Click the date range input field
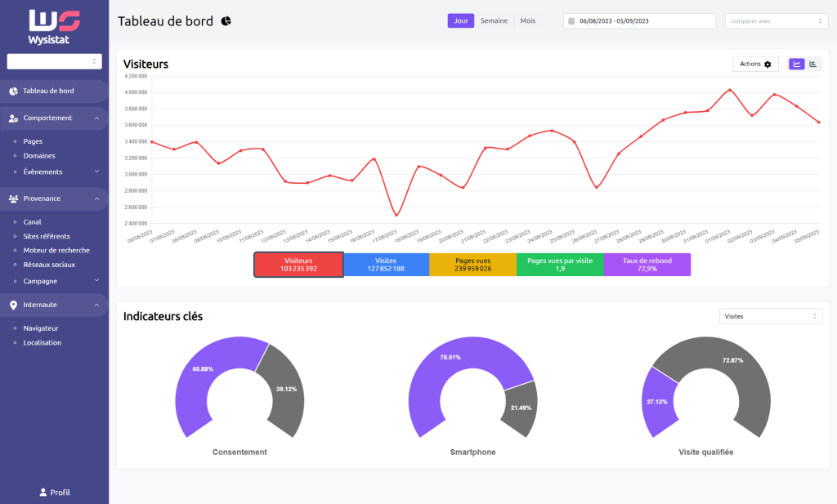The height and width of the screenshot is (504, 837). (639, 21)
